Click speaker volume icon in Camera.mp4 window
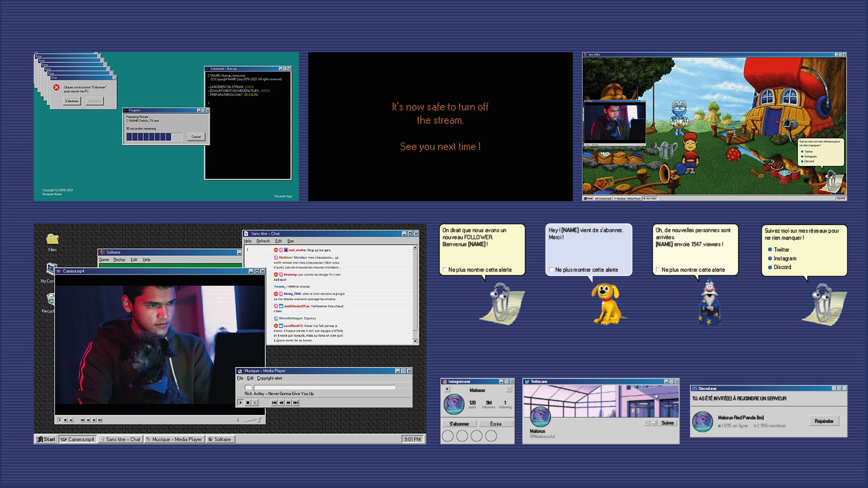 [238, 420]
